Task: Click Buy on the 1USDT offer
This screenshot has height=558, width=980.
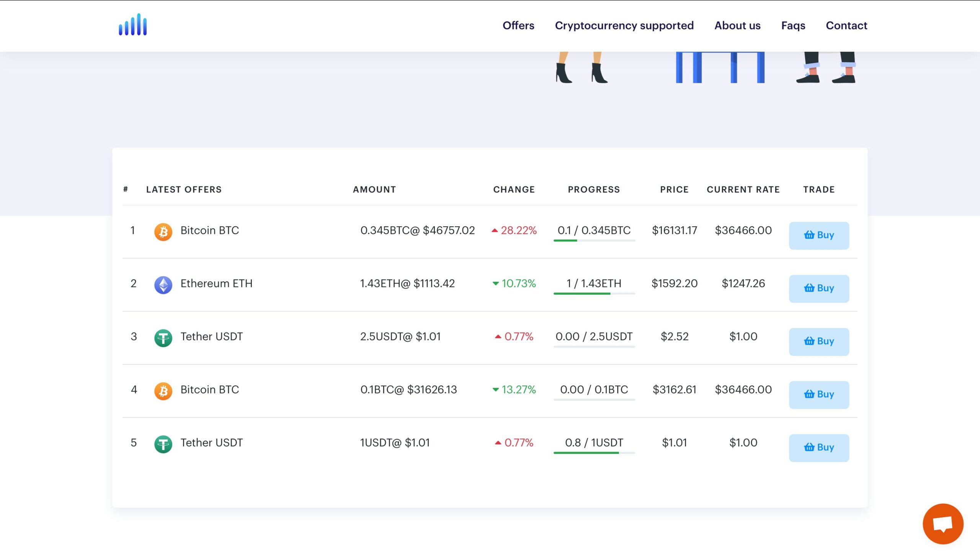Action: pos(819,448)
